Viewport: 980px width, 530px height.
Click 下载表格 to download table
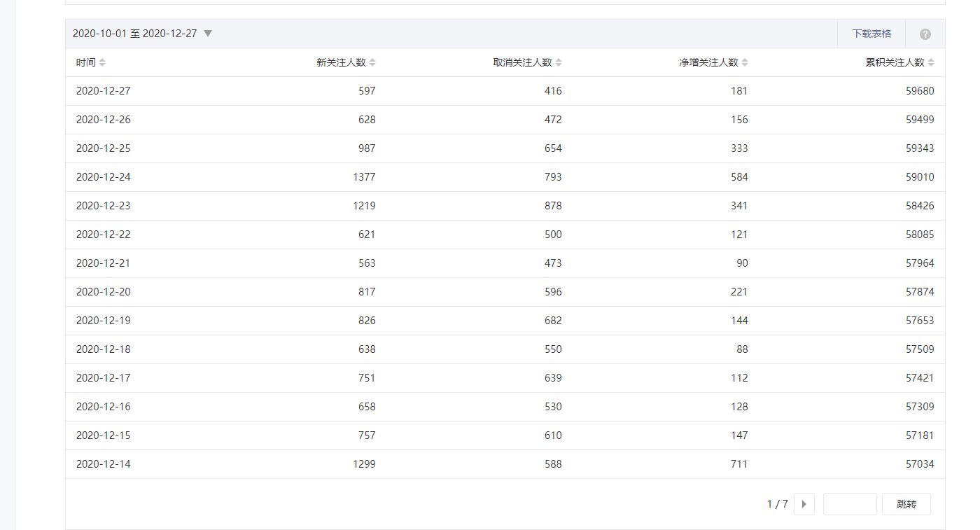point(871,34)
